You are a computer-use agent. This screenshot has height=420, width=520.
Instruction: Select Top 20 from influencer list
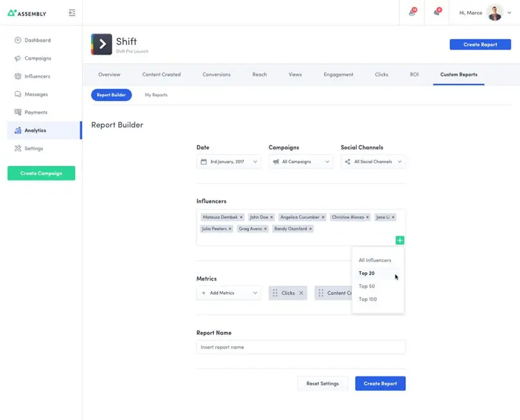click(367, 272)
